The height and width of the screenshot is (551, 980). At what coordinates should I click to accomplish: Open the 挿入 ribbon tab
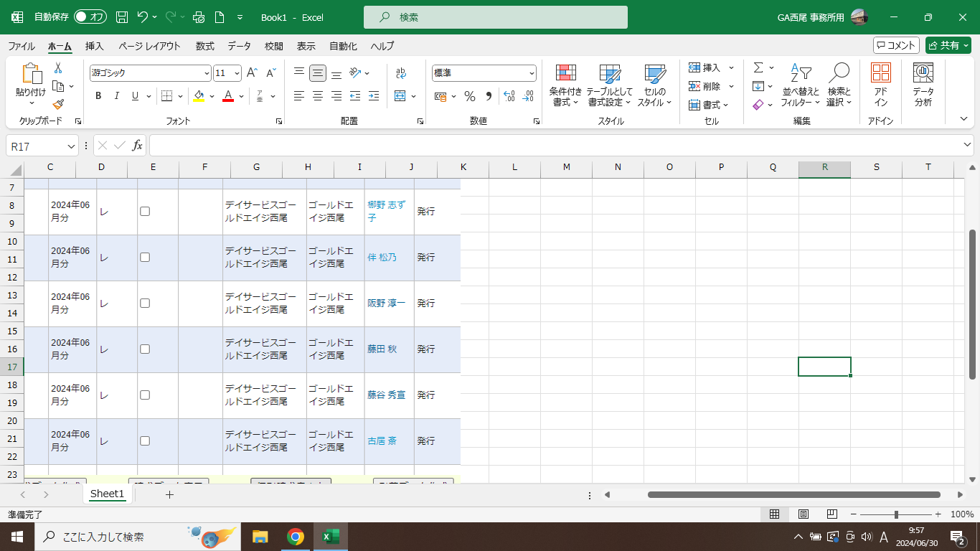(95, 46)
